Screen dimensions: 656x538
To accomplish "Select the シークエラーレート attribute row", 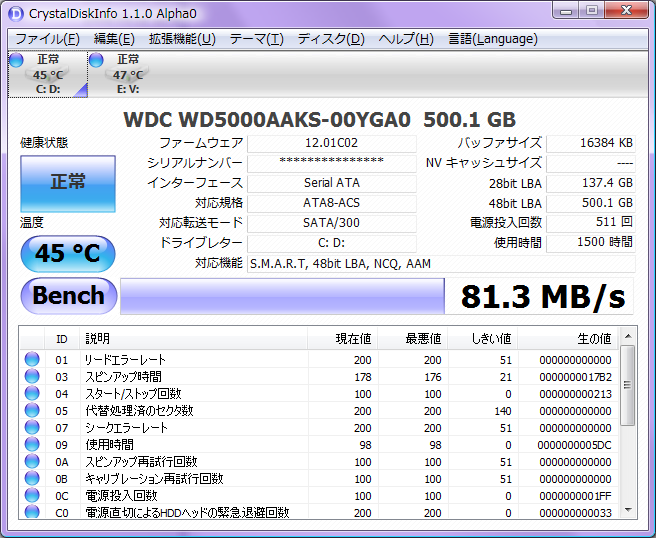I will click(319, 428).
